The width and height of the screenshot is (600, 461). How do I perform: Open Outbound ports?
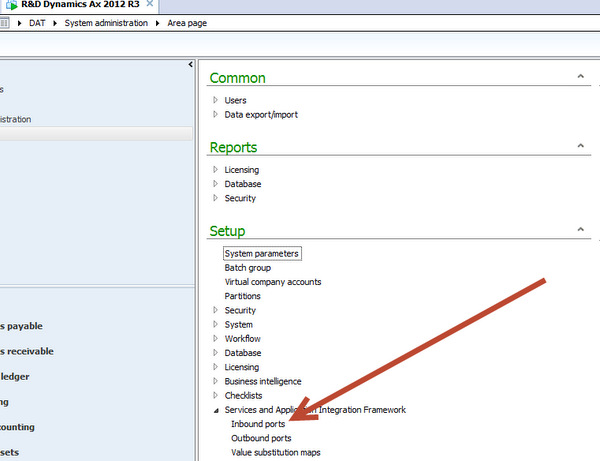(261, 438)
